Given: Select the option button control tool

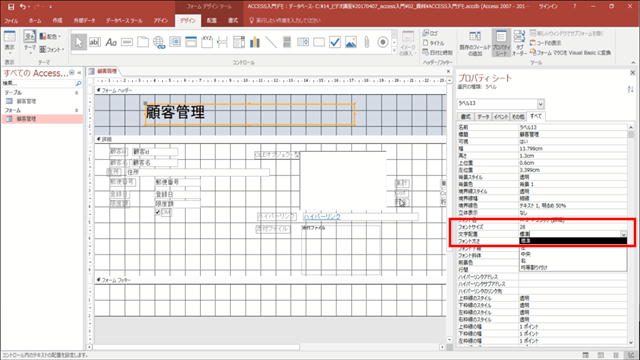Looking at the screenshot, I should coord(382,42).
